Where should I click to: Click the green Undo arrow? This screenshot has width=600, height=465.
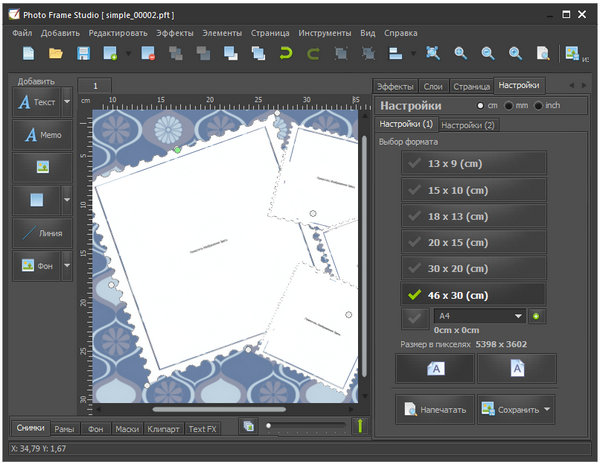tap(285, 53)
